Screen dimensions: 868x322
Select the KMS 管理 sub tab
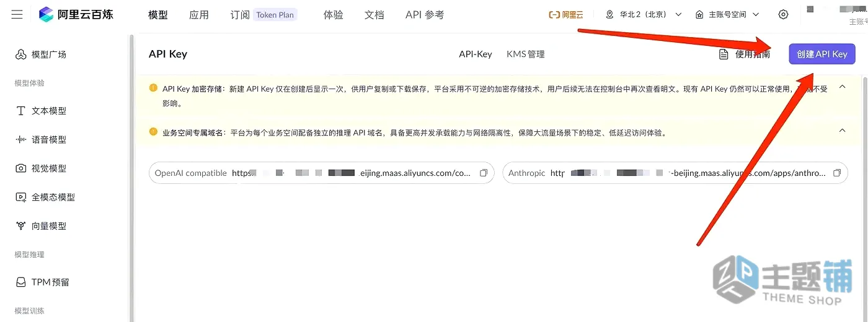526,54
